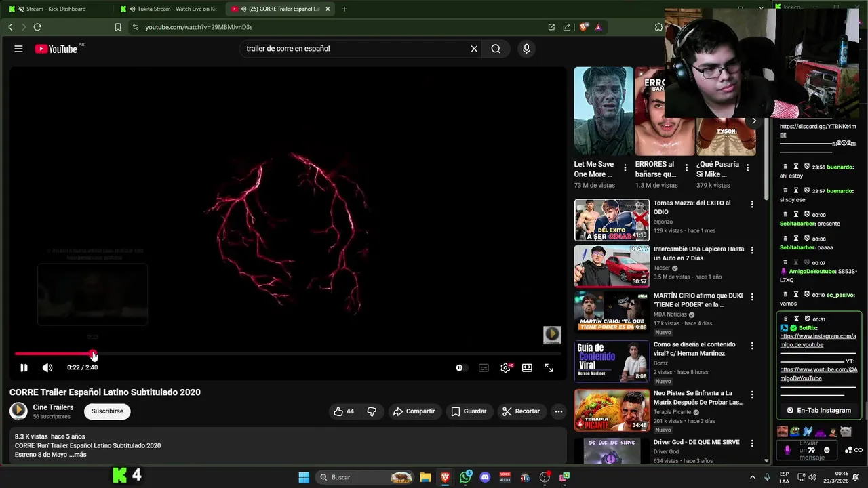Start voice search with the microphone

[526, 49]
